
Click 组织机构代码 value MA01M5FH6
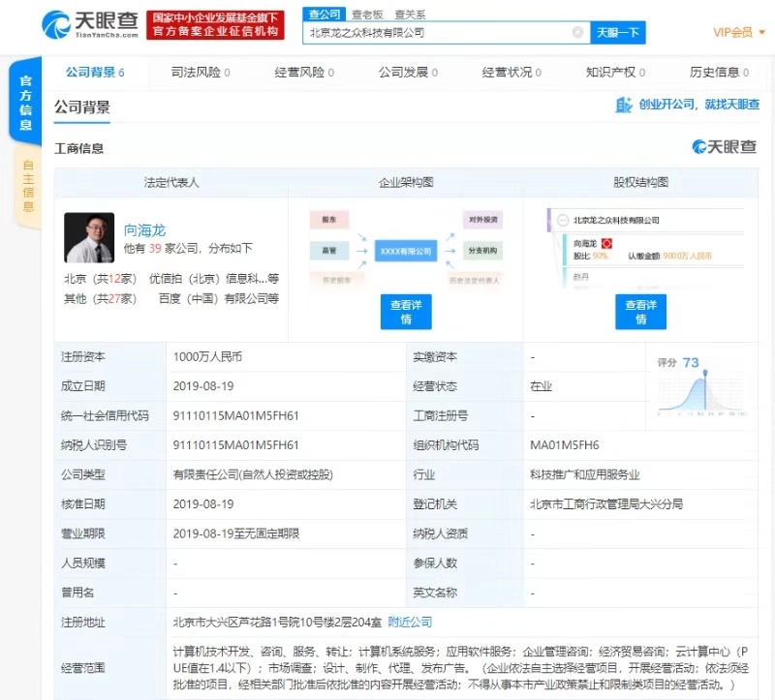click(565, 445)
